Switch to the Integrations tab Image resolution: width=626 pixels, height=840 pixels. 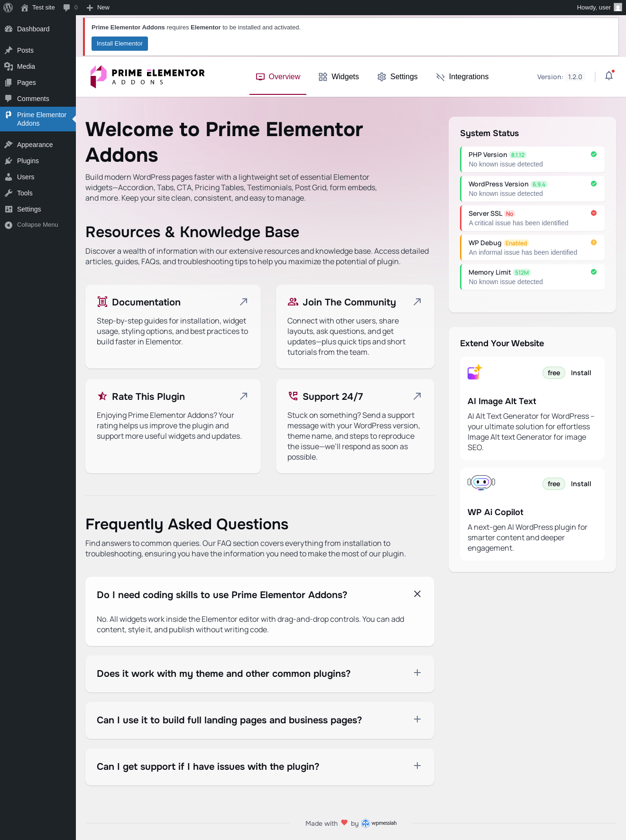[x=462, y=77]
